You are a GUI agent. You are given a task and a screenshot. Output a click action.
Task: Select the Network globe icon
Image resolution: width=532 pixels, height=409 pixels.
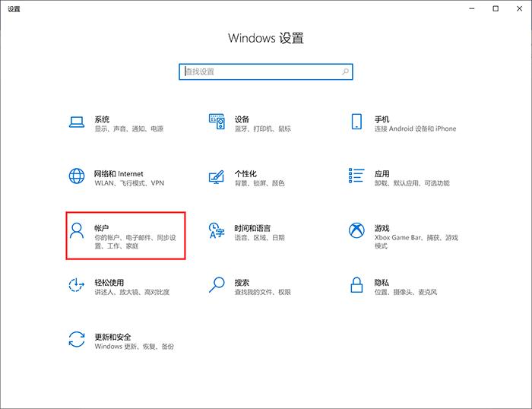pyautogui.click(x=77, y=176)
